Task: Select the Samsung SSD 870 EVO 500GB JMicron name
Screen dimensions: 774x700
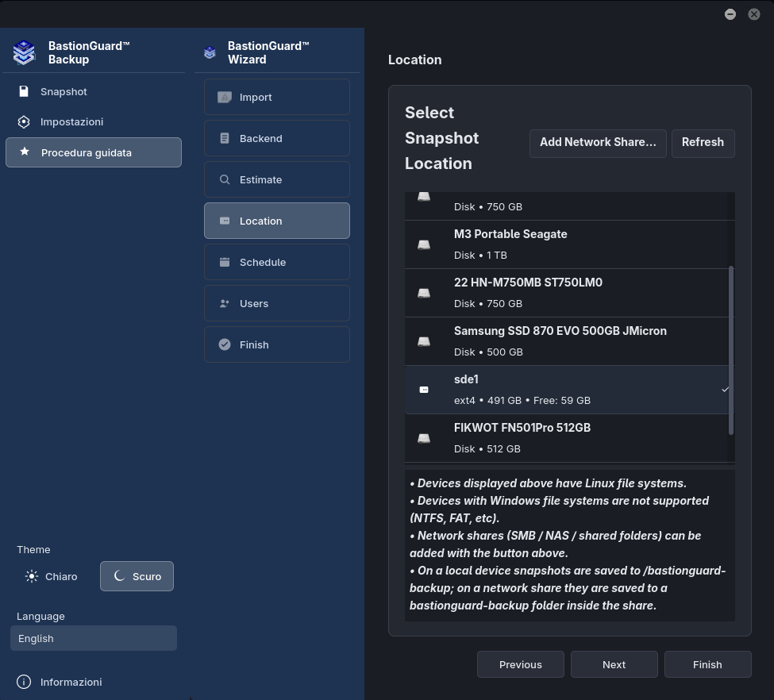Action: pyautogui.click(x=560, y=331)
